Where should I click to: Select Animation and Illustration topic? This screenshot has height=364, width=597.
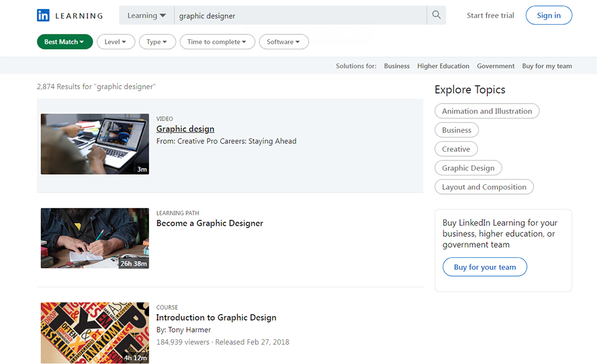click(x=487, y=111)
